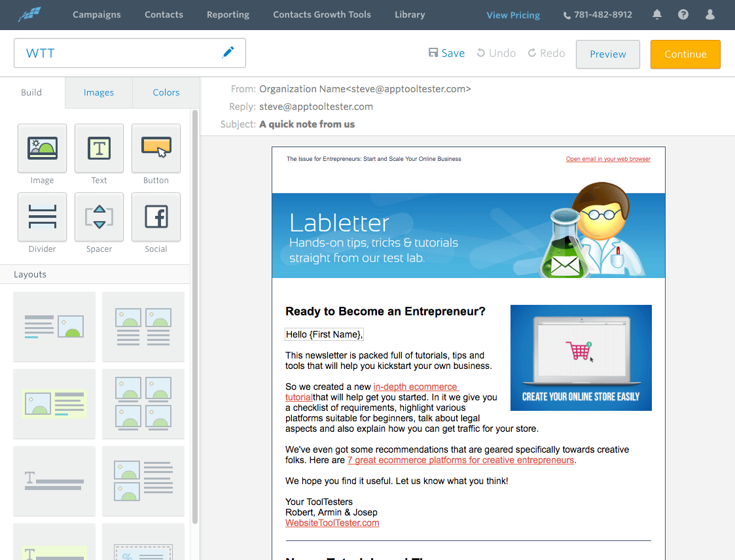
Task: Click the From sender address text
Action: pos(365,89)
